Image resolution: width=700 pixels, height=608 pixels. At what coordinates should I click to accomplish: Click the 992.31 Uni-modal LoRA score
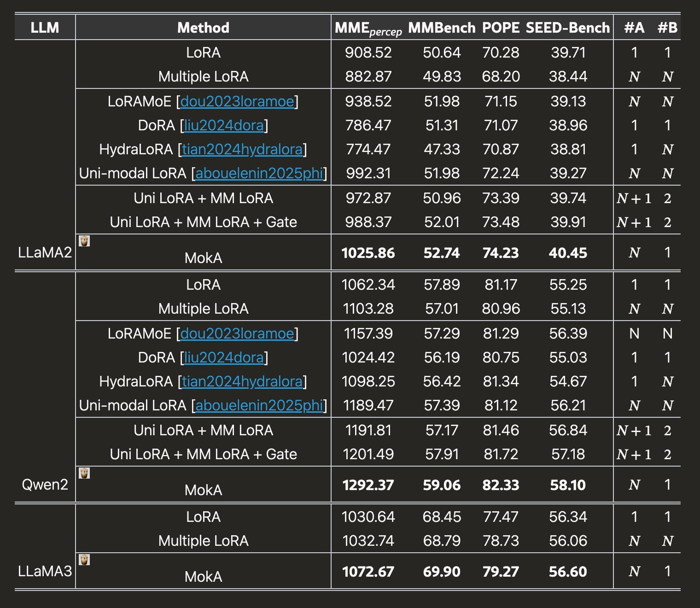tap(368, 173)
